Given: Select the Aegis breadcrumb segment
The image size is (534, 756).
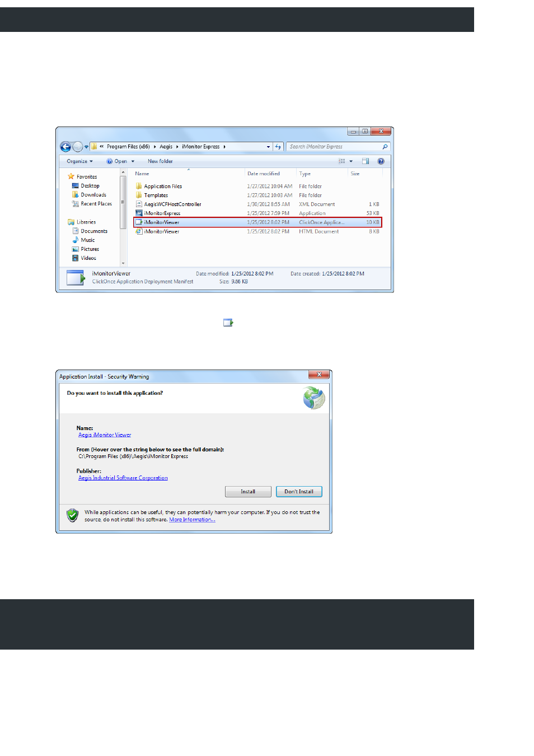Looking at the screenshot, I should click(x=166, y=147).
